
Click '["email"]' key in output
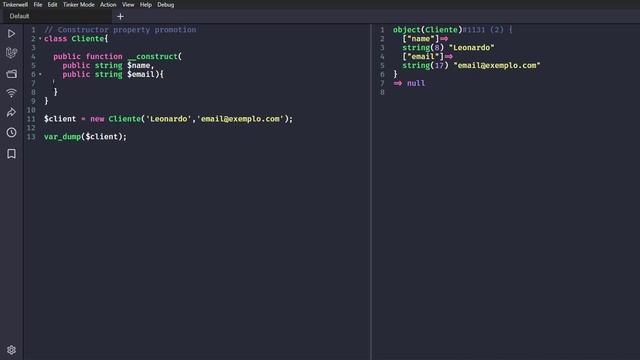423,57
